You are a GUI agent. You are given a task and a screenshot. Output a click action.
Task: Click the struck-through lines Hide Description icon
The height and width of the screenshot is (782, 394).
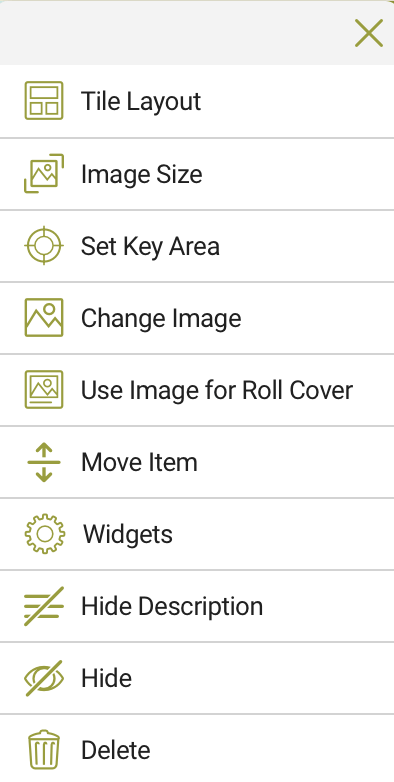pyautogui.click(x=44, y=606)
